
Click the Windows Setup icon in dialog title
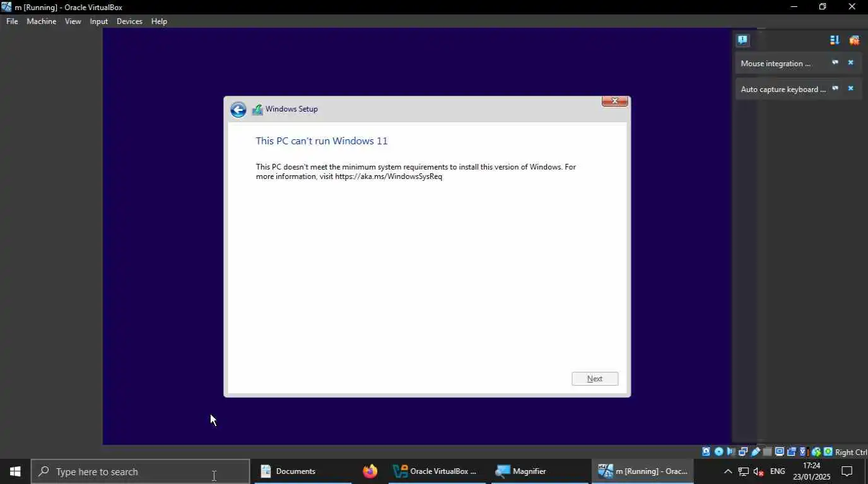[x=257, y=110]
